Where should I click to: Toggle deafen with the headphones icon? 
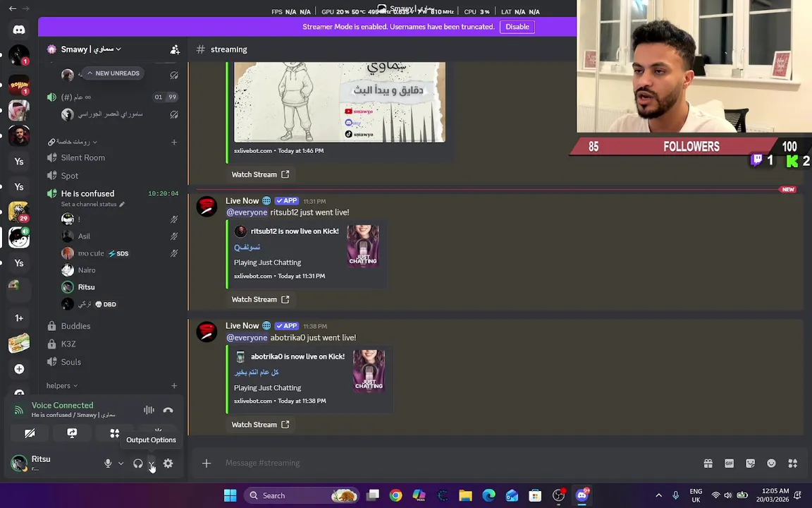(137, 464)
